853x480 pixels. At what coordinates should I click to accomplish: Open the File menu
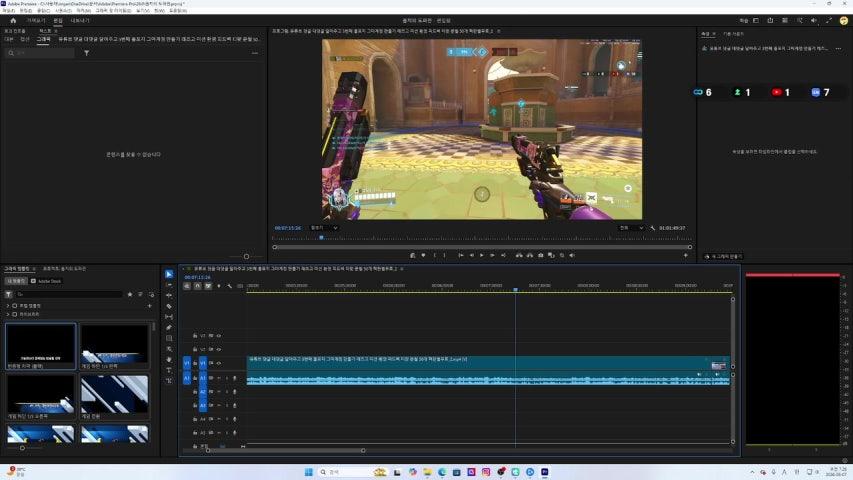[8, 10]
